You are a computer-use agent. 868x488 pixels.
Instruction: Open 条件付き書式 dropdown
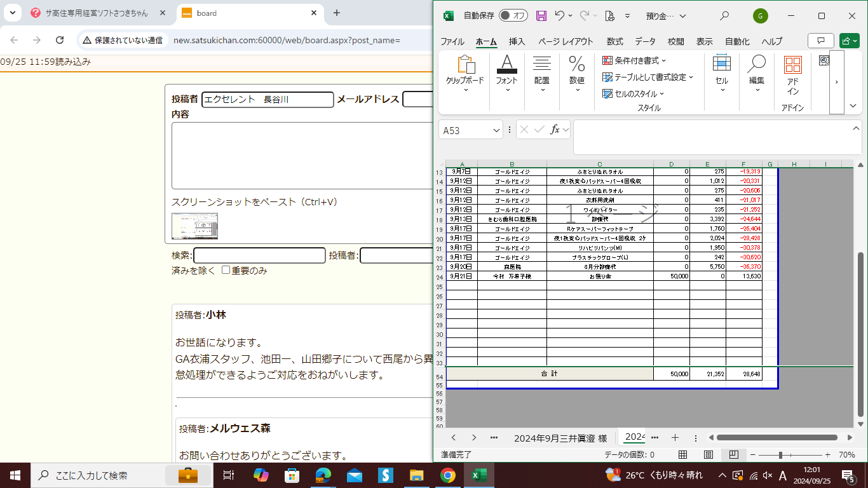[634, 60]
